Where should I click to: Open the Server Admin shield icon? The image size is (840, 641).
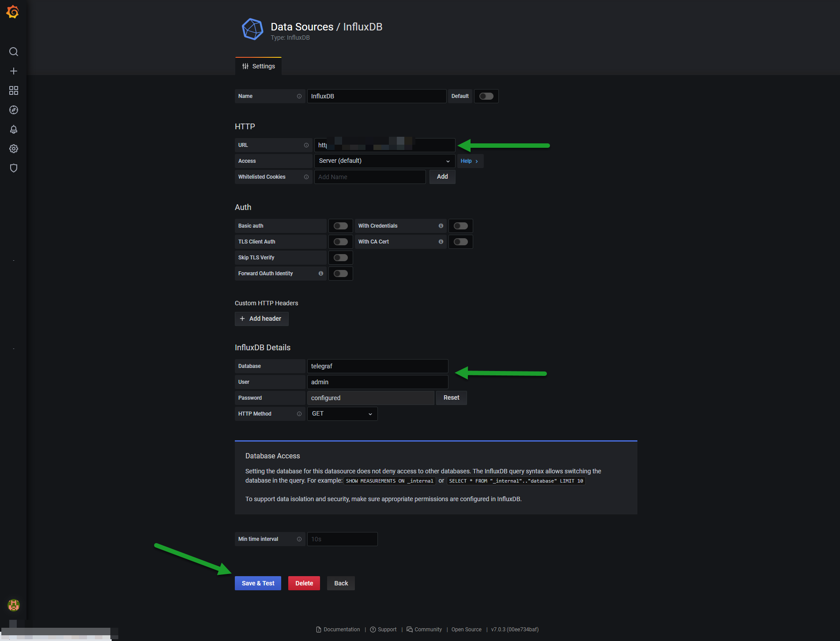point(14,168)
